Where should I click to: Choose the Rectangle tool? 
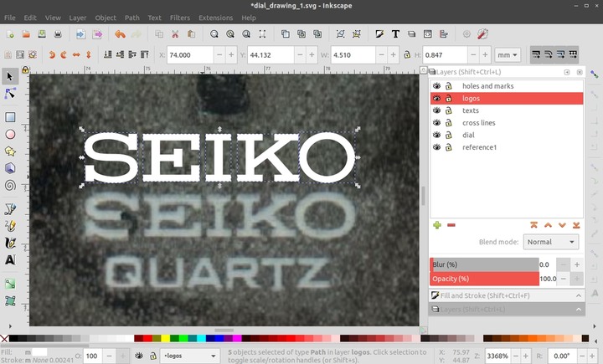click(10, 117)
